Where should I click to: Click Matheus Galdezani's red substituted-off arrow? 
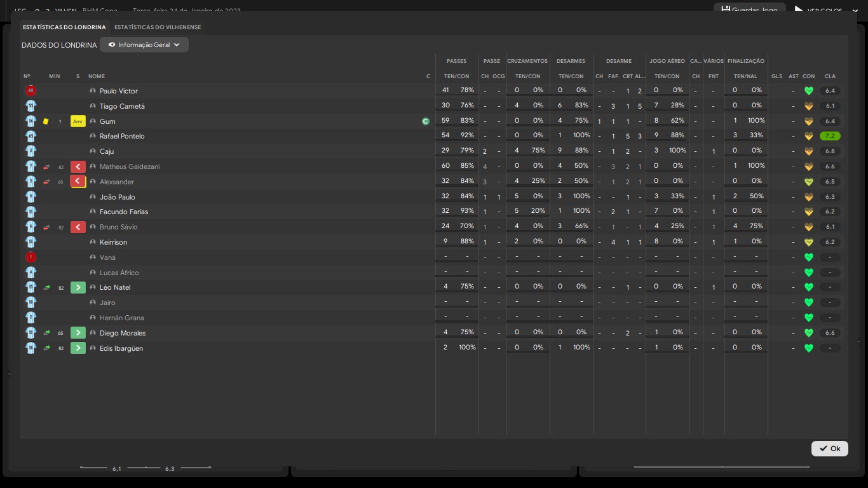pos(78,166)
